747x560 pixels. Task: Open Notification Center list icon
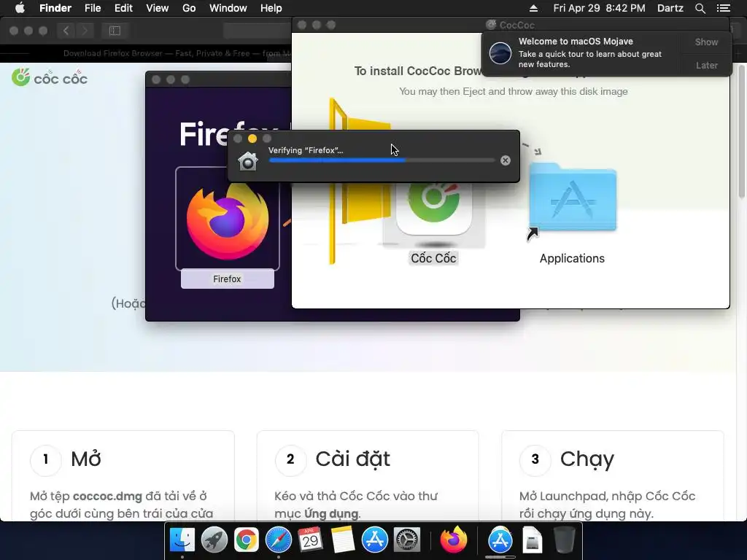click(x=723, y=8)
